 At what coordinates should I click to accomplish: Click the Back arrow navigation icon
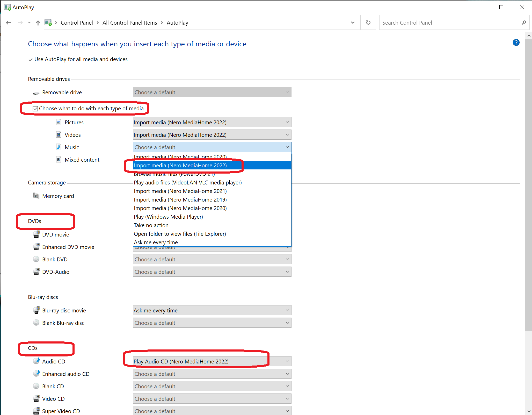pos(9,23)
